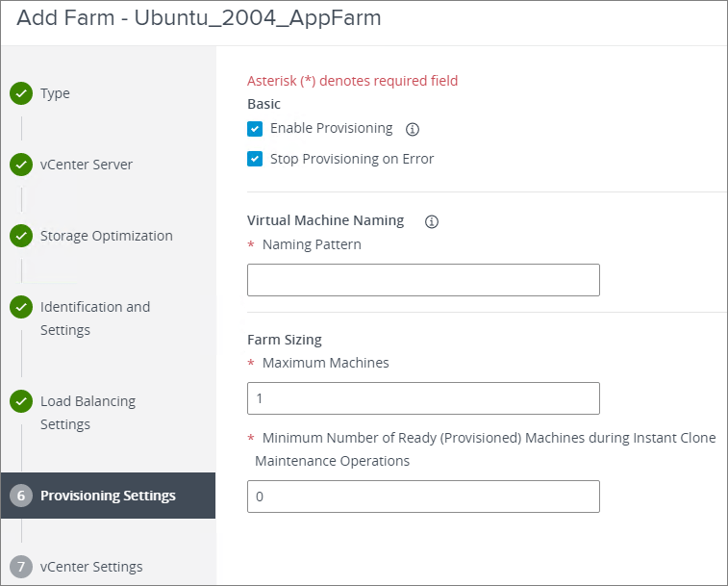Open the vCenter Settings step
Image resolution: width=728 pixels, height=586 pixels.
[x=91, y=566]
